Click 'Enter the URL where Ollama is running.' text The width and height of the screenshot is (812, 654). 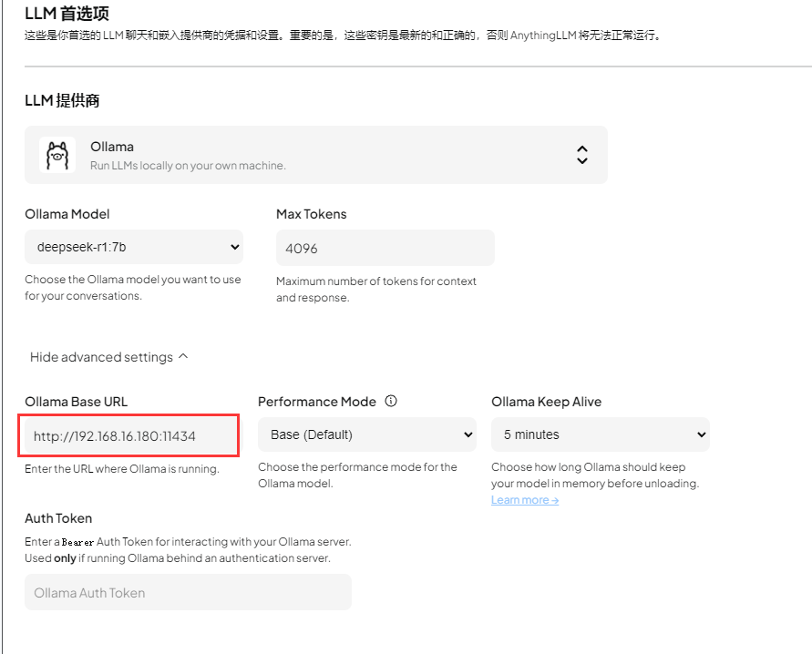[x=122, y=469]
